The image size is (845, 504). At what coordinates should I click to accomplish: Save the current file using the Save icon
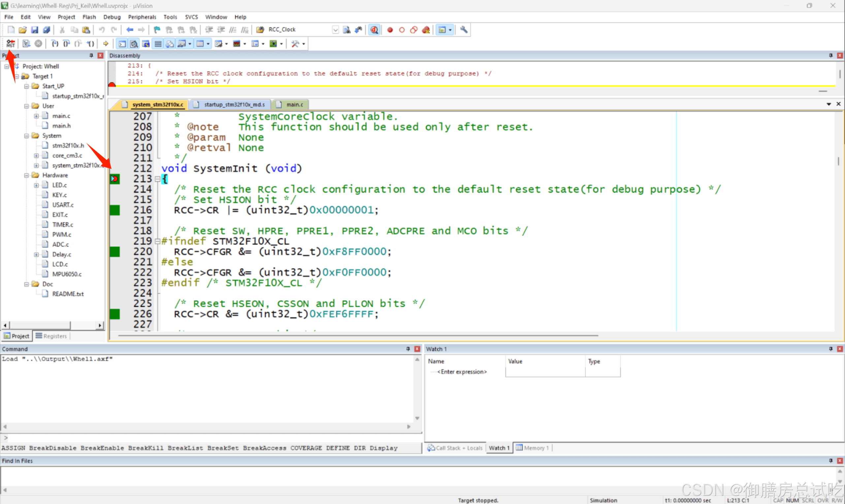tap(35, 30)
